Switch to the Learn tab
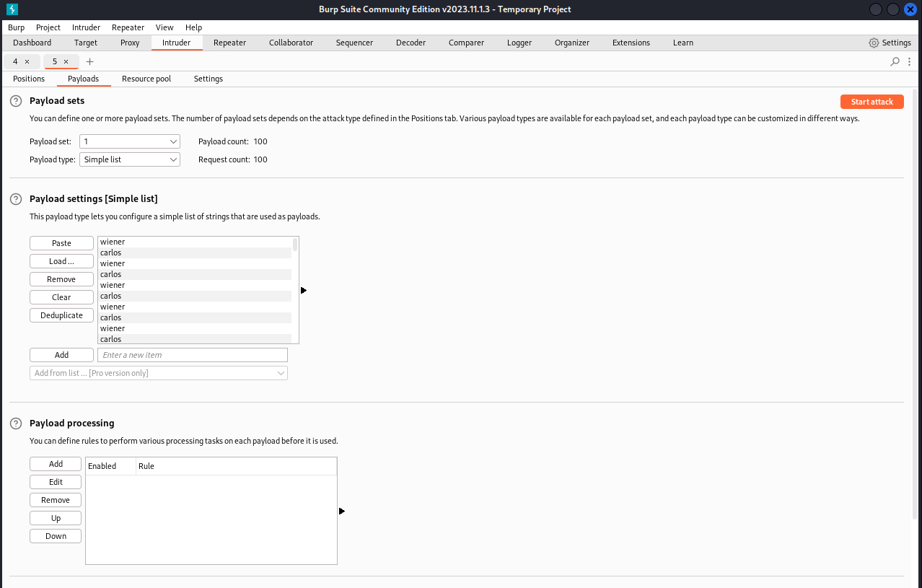Viewport: 922px width, 588px height. pyautogui.click(x=683, y=43)
